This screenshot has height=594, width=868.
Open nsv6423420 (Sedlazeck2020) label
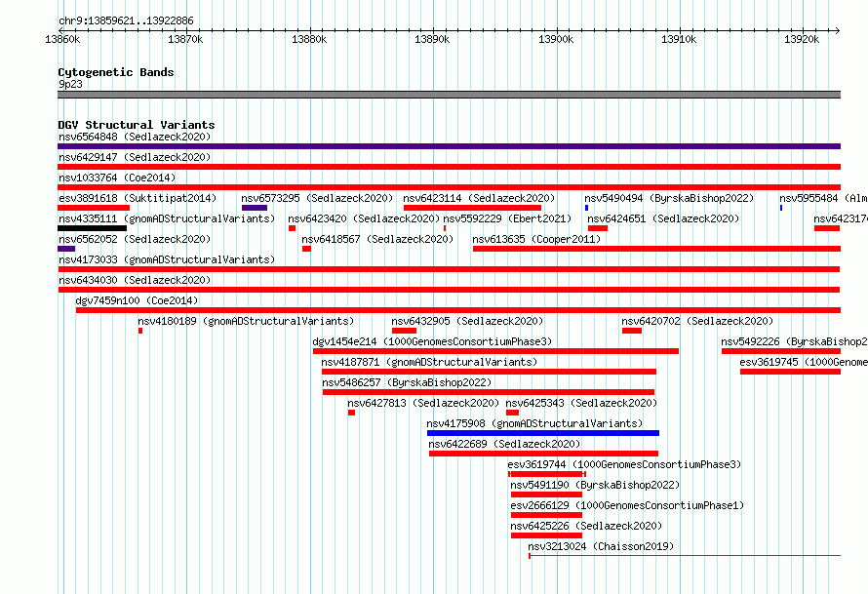(364, 218)
